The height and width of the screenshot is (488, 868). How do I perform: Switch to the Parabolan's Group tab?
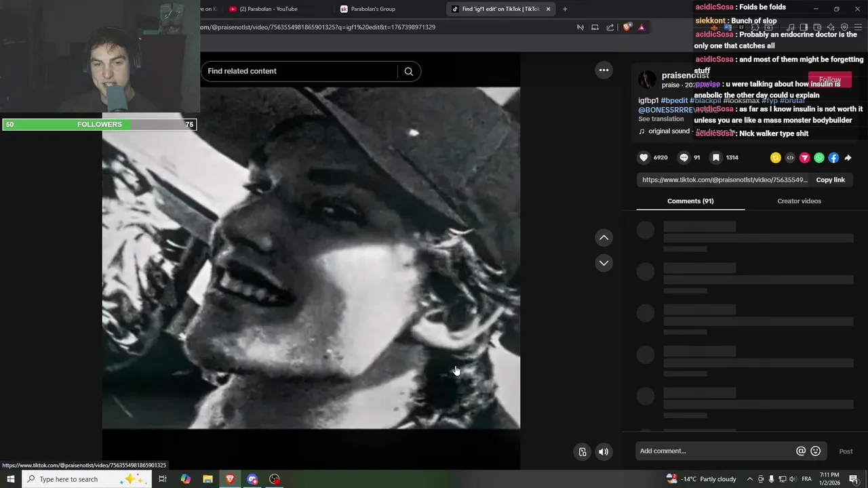373,9
